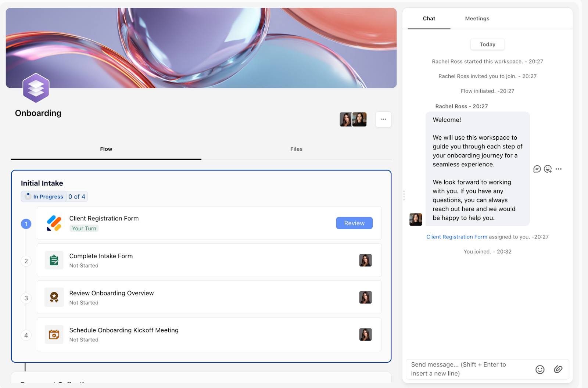
Task: Click the In Progress status indicator
Action: pos(44,197)
